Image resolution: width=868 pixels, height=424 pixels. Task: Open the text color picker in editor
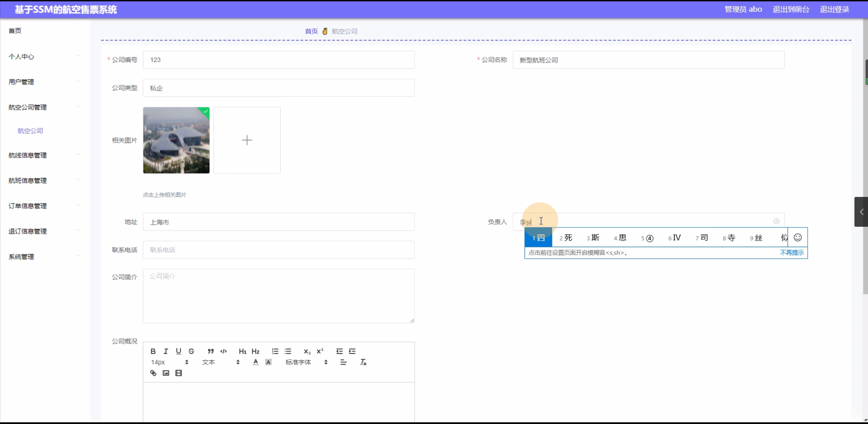pyautogui.click(x=256, y=362)
